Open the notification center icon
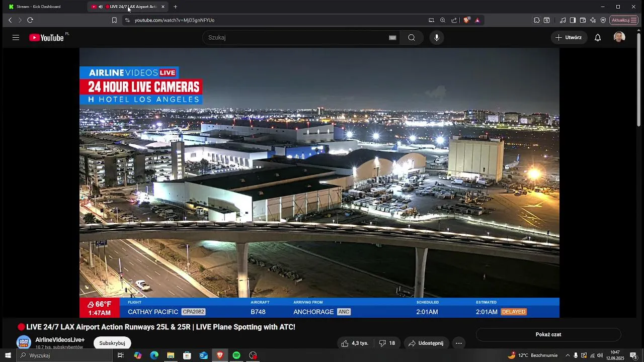 [633, 355]
